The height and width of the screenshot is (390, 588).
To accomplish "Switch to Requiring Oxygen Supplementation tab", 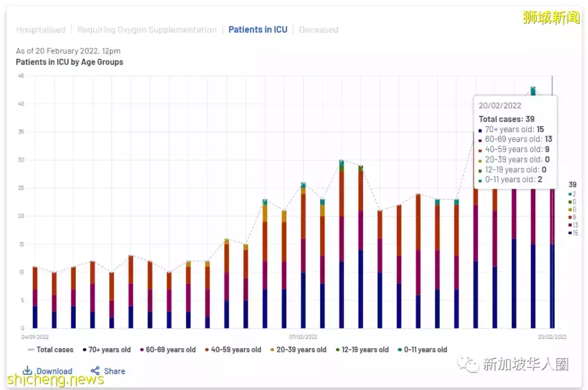I will click(146, 30).
